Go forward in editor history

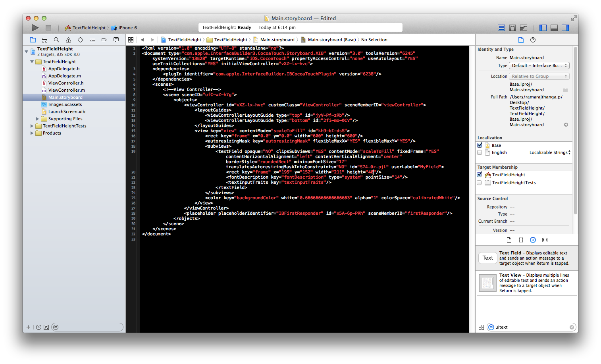(152, 40)
